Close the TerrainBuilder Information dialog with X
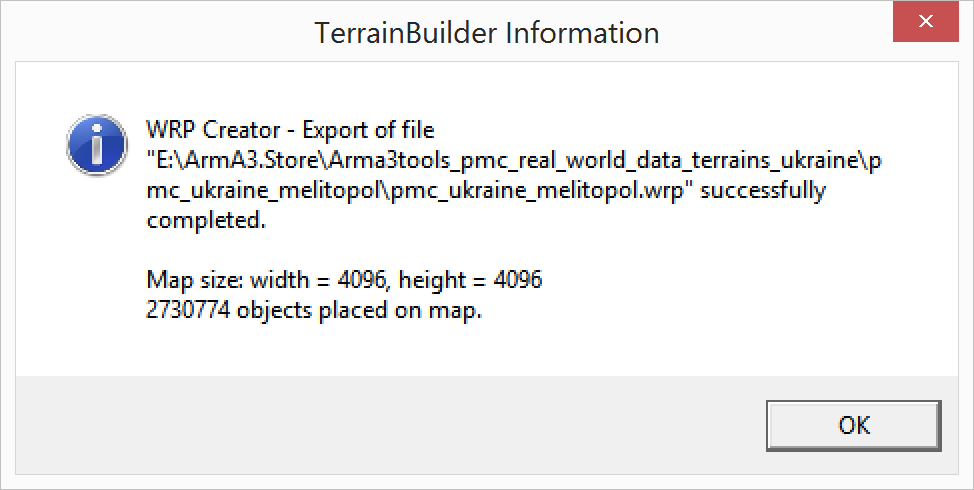 [x=926, y=22]
